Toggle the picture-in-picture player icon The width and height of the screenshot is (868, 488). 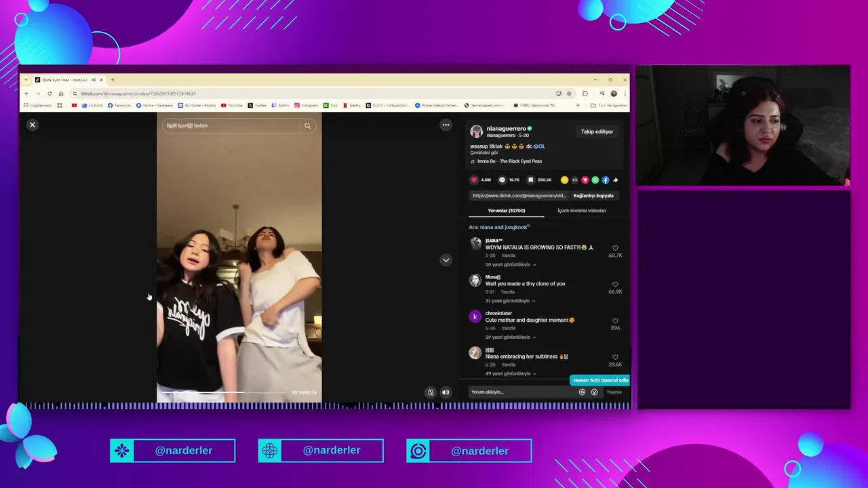click(431, 392)
